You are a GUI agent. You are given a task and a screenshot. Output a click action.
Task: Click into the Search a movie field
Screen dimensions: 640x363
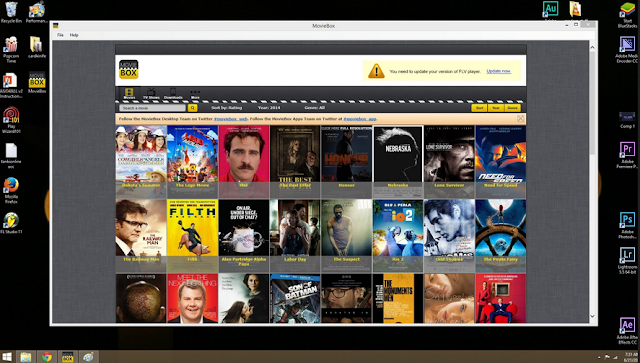tap(153, 108)
